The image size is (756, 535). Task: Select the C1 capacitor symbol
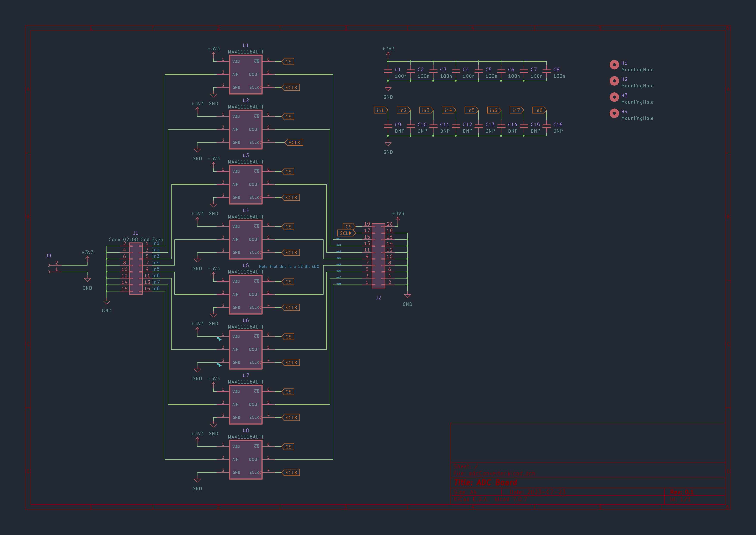click(388, 71)
